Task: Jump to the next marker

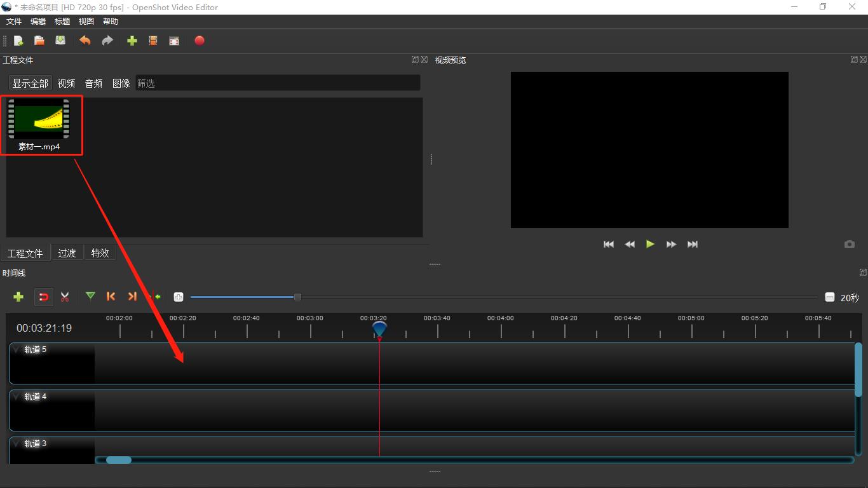Action: point(132,297)
